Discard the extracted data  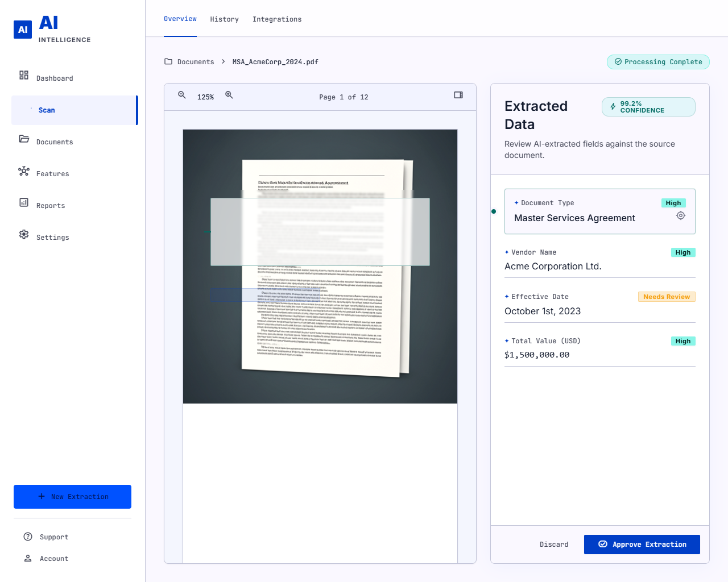click(554, 544)
